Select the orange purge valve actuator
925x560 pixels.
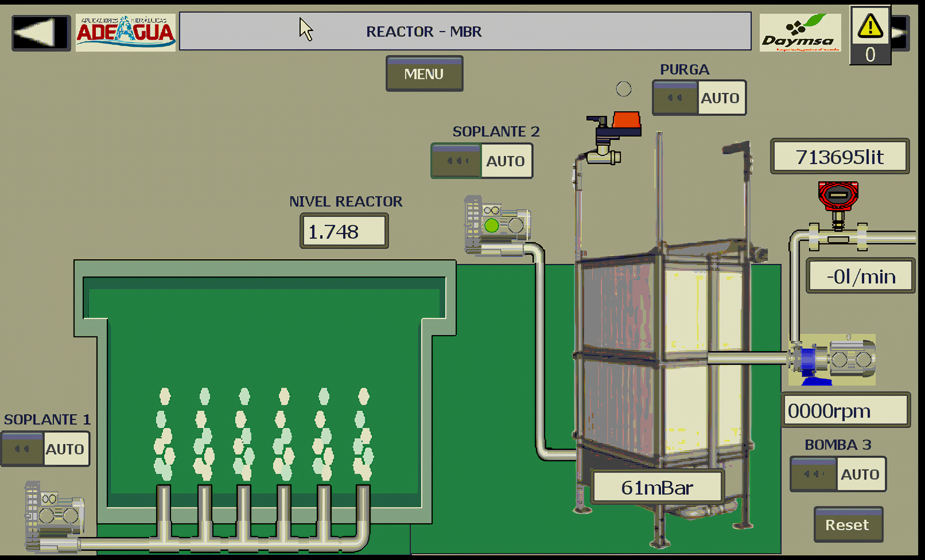[x=625, y=121]
